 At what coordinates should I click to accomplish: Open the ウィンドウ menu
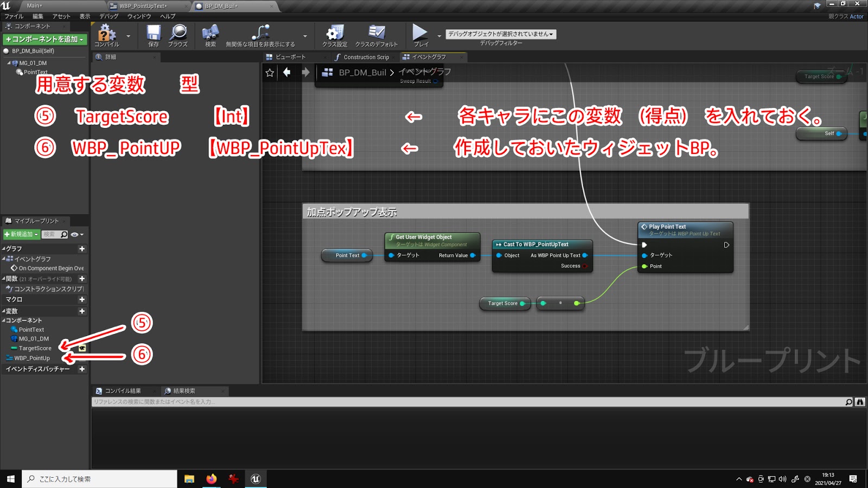click(139, 16)
